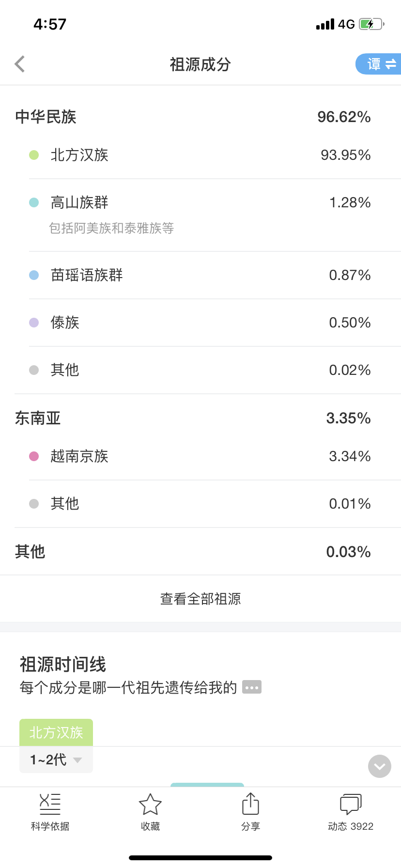
Task: Tap the round gray down-arrow button
Action: (x=380, y=766)
